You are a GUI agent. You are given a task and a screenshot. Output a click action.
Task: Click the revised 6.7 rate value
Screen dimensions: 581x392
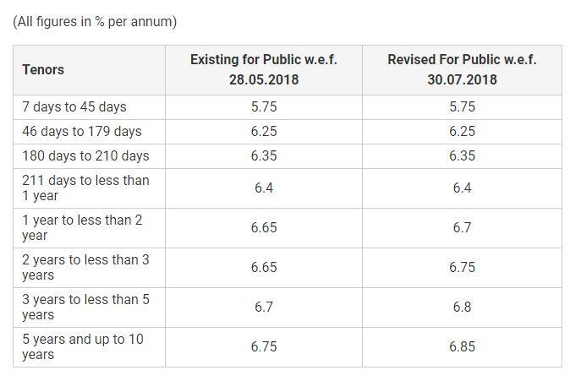pos(462,227)
